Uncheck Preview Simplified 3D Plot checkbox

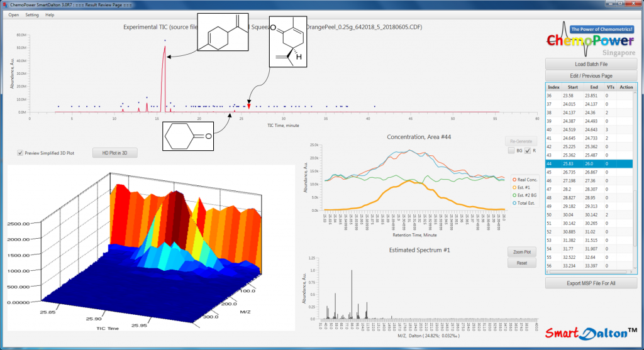tap(20, 153)
